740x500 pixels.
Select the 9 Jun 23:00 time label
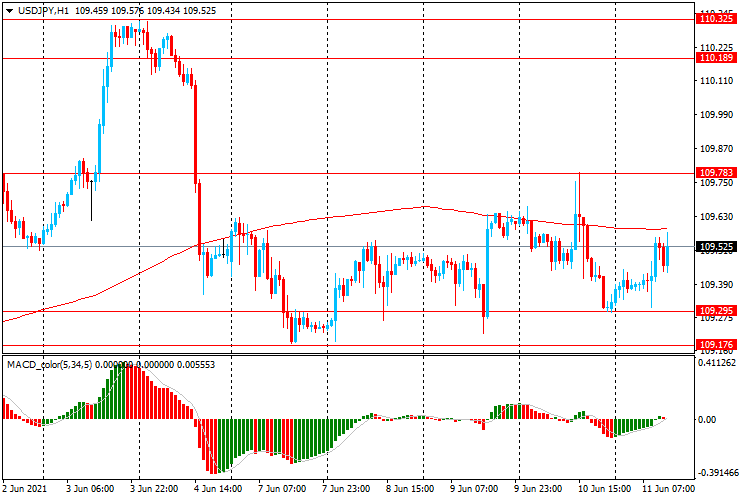(538, 488)
